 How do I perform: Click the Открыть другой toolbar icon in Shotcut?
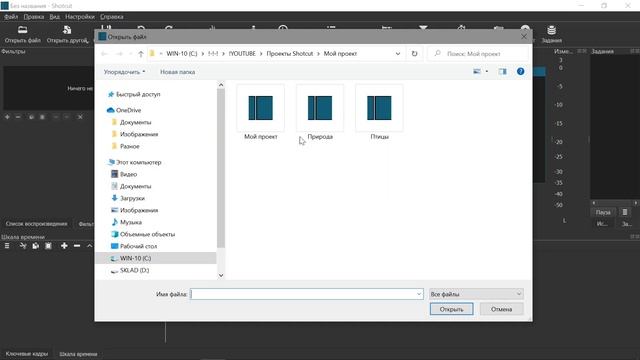click(x=67, y=34)
